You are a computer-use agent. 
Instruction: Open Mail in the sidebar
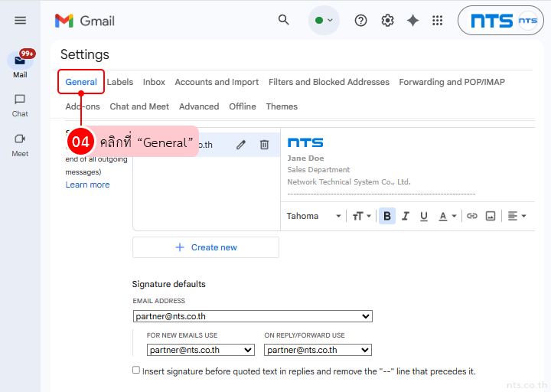coord(20,64)
